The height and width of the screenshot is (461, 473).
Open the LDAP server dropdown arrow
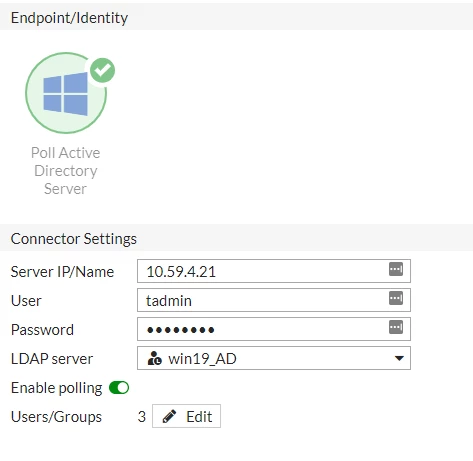click(399, 358)
